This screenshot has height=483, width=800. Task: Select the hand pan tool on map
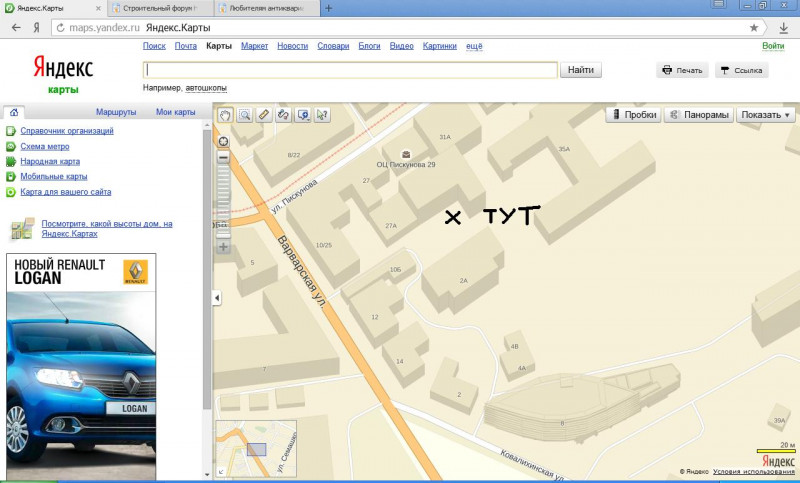(226, 115)
